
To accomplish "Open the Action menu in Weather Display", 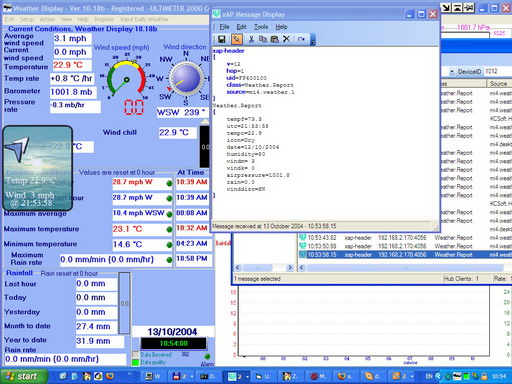I will coord(47,19).
